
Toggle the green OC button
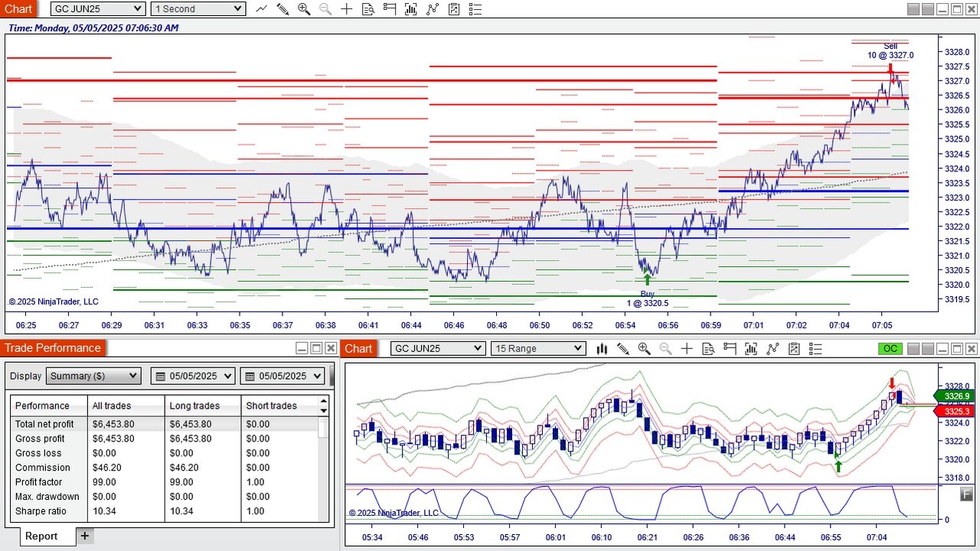(x=890, y=349)
